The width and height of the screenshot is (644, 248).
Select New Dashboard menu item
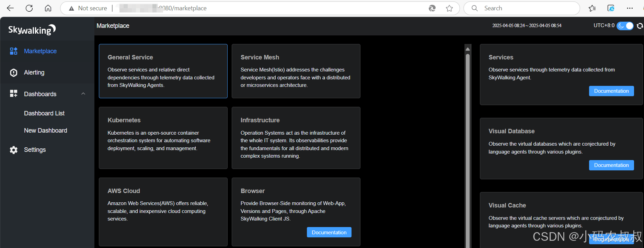click(46, 131)
